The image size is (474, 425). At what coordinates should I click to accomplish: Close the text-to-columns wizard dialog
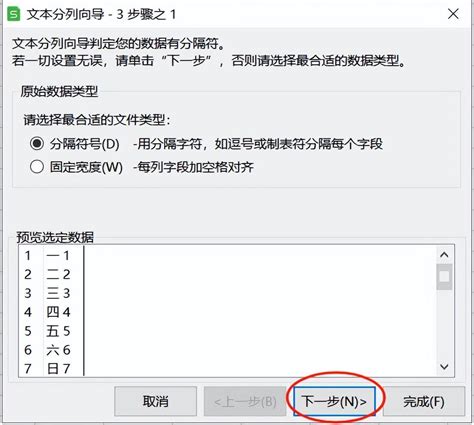[x=453, y=14]
